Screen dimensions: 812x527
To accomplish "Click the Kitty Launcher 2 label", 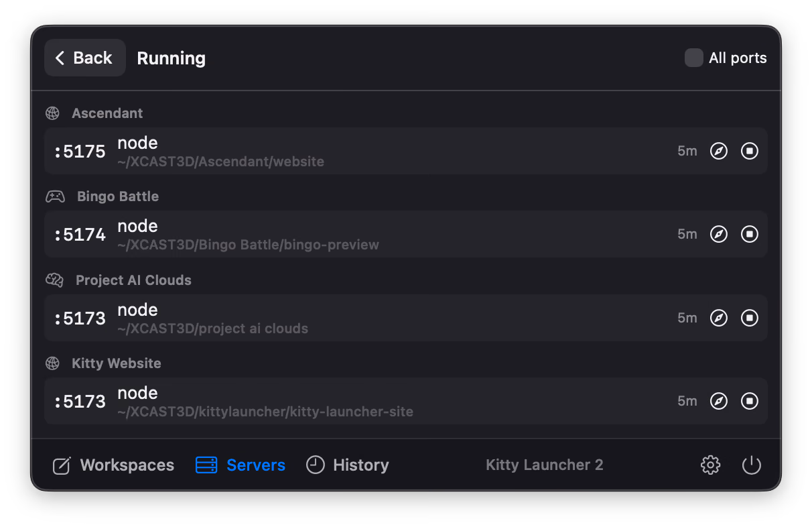I will pyautogui.click(x=545, y=465).
